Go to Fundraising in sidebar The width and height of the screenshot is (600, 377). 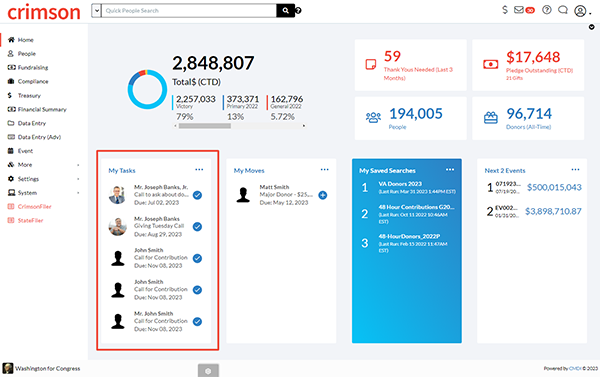[33, 68]
